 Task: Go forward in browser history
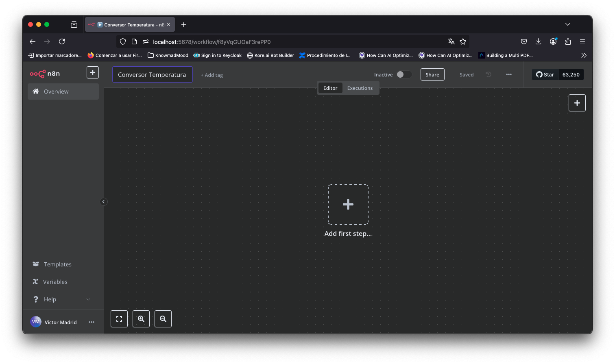[47, 41]
